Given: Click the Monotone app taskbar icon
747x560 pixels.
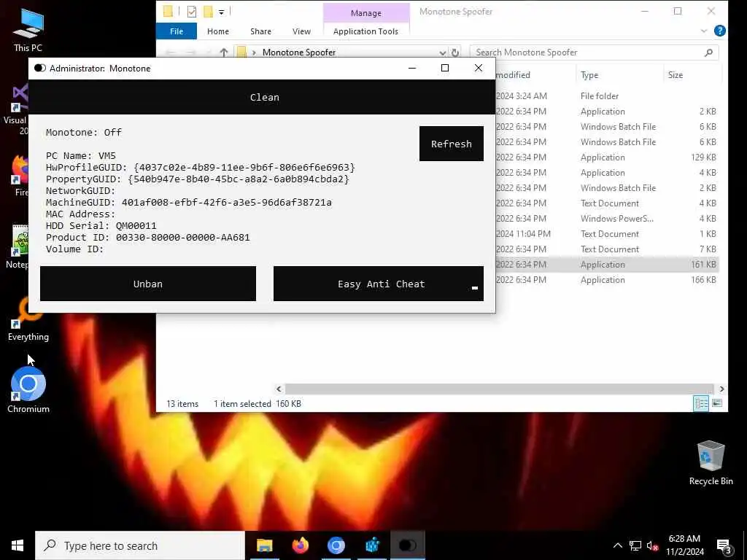Looking at the screenshot, I should (408, 545).
